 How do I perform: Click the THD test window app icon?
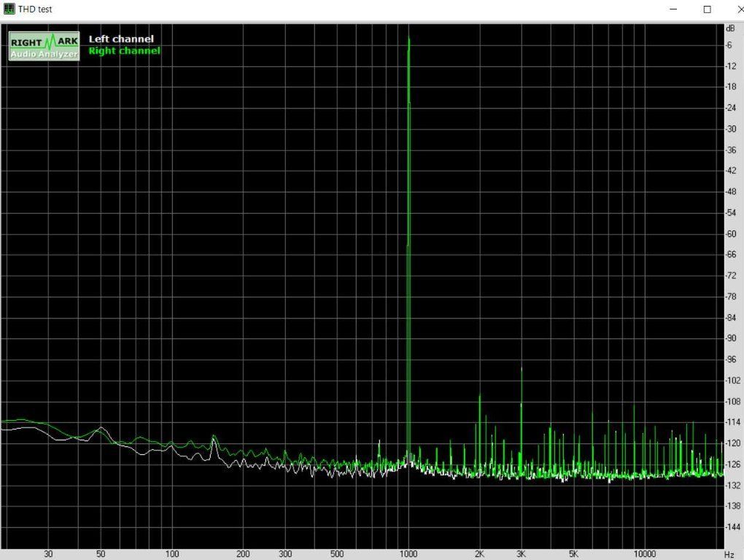[x=9, y=9]
